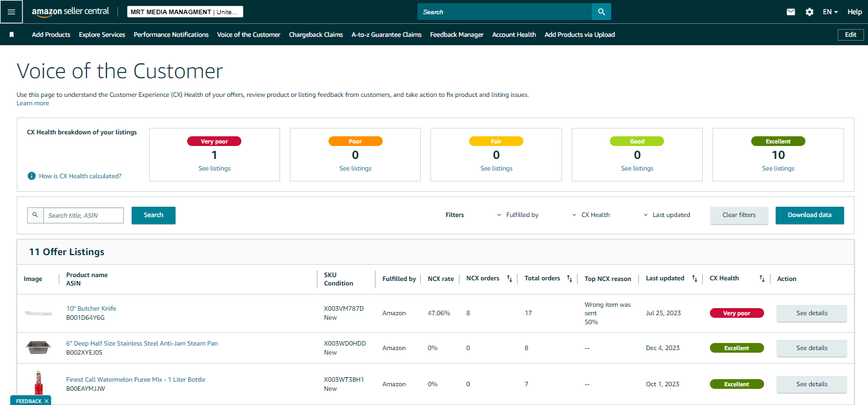Screen dimensions: 868x405
Task: Focus the Search title, ASIN field
Action: coord(83,215)
